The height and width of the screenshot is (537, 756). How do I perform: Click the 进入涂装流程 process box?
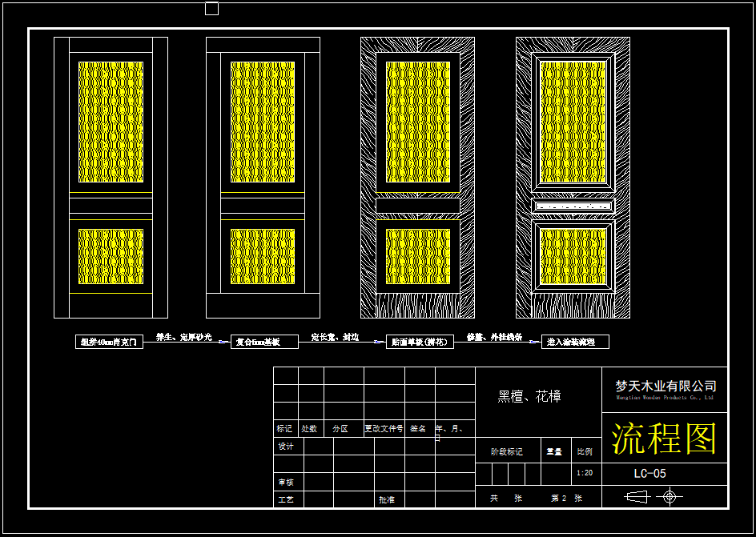tap(575, 342)
